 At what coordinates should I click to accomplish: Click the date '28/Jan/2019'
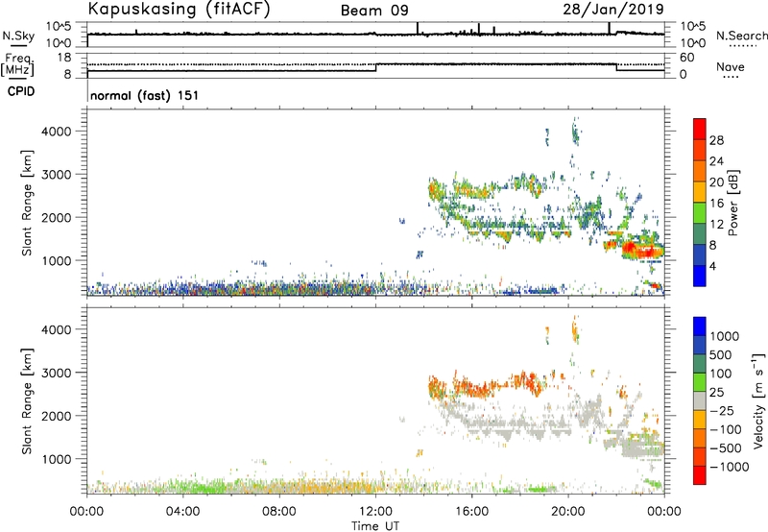(x=613, y=9)
